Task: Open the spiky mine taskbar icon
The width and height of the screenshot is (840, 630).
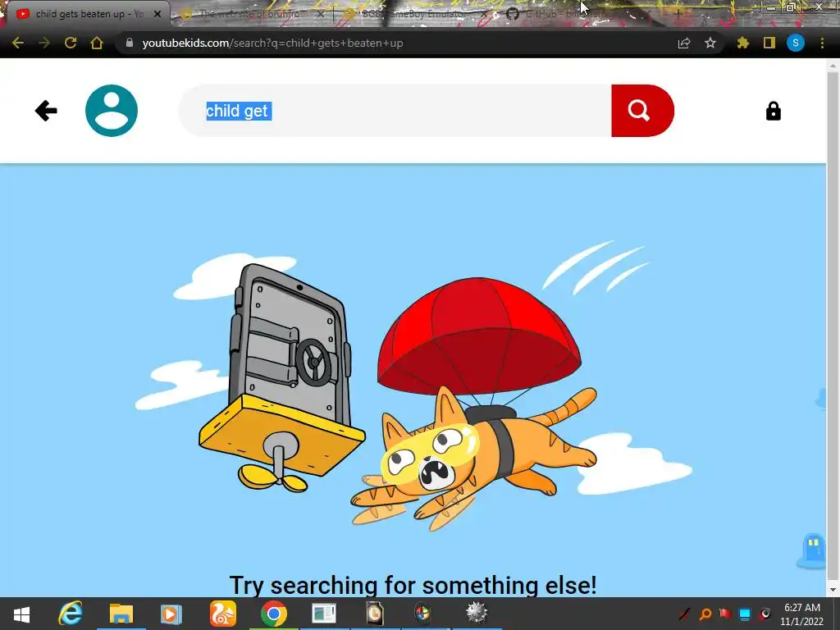Action: coord(477,613)
